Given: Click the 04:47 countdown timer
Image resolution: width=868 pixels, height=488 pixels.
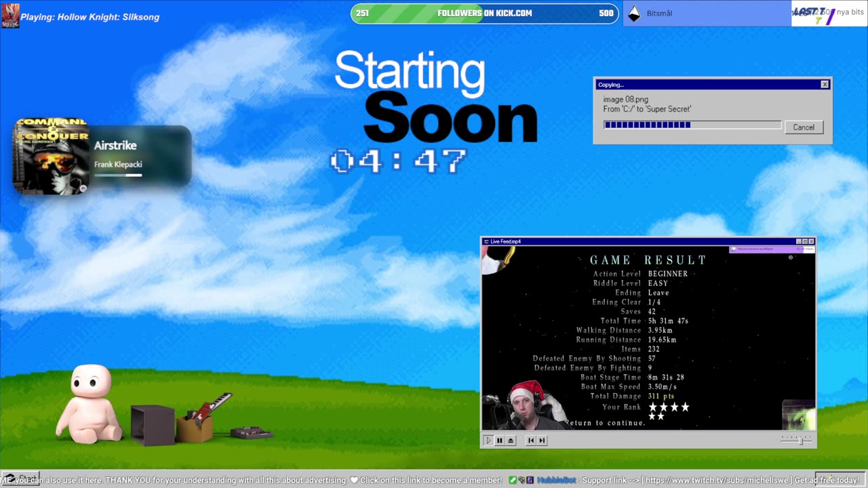Looking at the screenshot, I should [398, 162].
